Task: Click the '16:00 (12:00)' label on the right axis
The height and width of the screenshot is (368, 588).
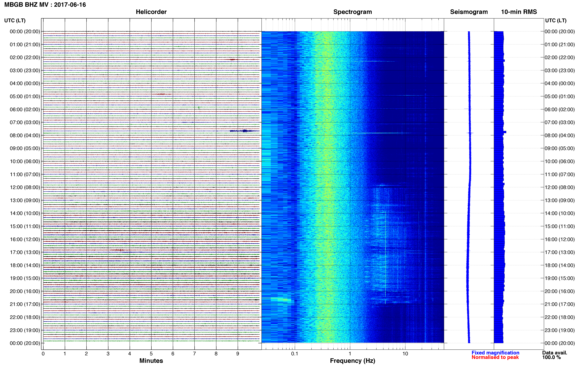Action: [560, 239]
